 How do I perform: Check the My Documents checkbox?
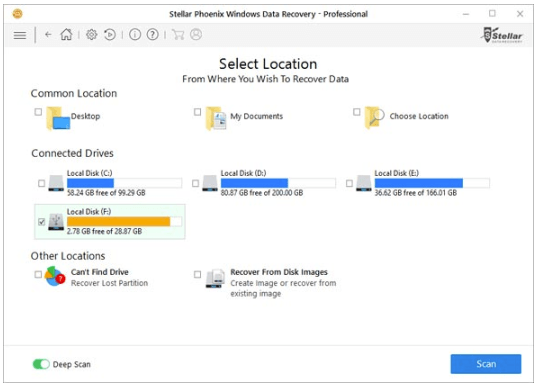(197, 112)
